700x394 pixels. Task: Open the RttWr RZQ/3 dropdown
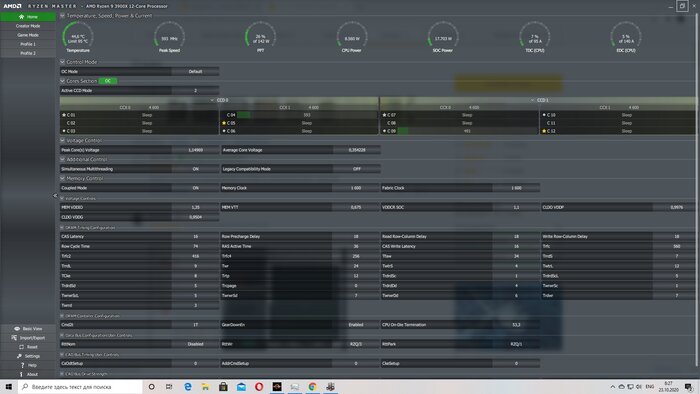tap(356, 344)
